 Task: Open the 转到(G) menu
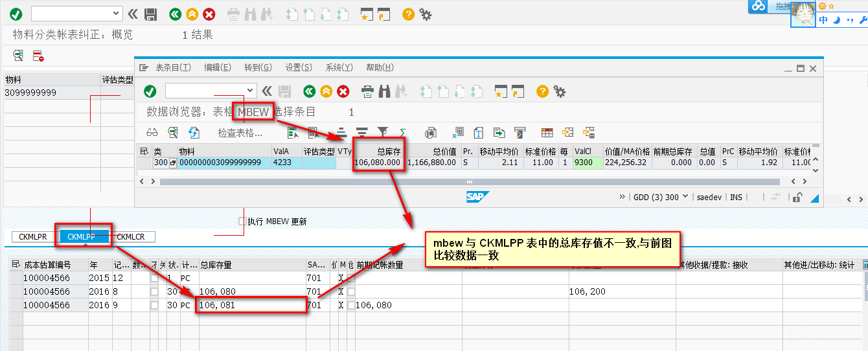pos(258,67)
